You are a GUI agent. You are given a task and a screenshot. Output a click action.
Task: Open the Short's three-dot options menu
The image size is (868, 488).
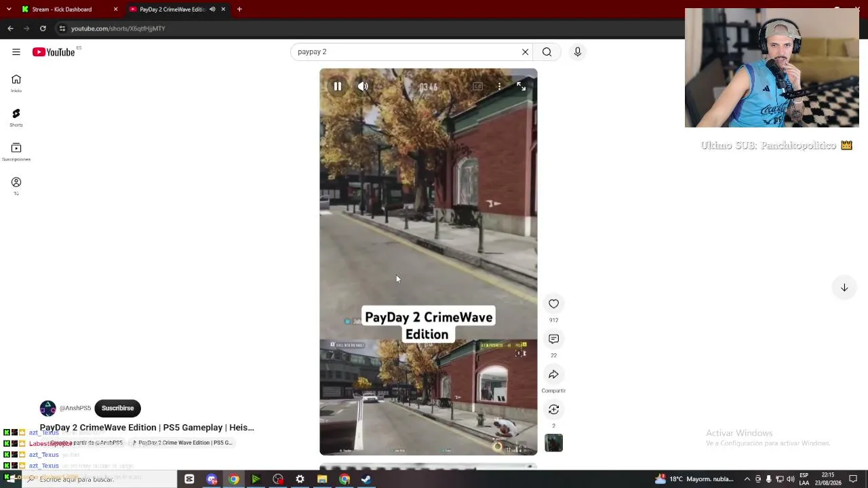click(x=499, y=87)
